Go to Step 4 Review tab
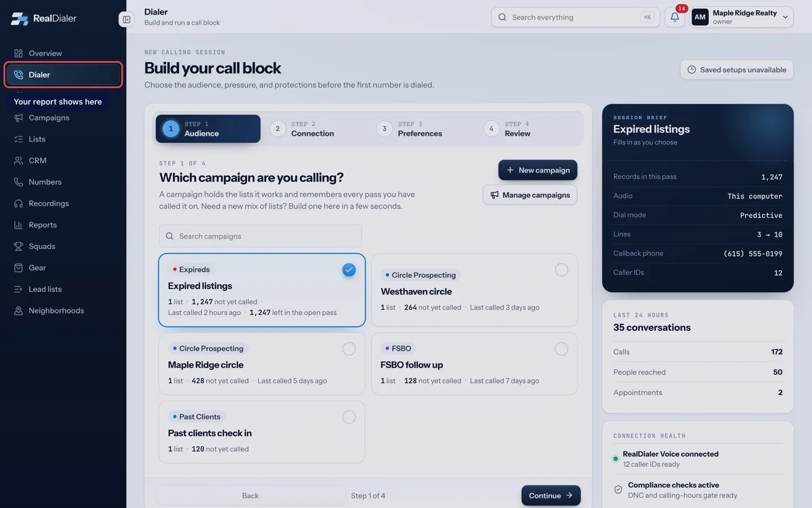The height and width of the screenshot is (508, 812). pyautogui.click(x=529, y=129)
